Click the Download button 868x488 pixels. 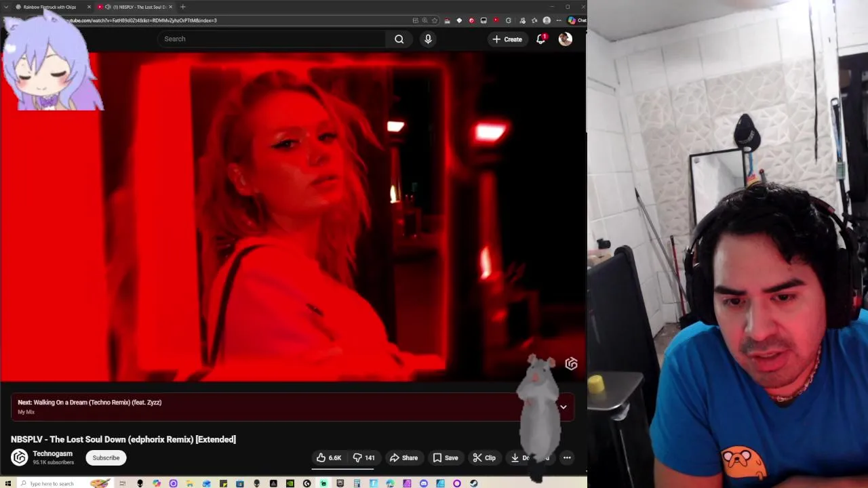pos(530,457)
